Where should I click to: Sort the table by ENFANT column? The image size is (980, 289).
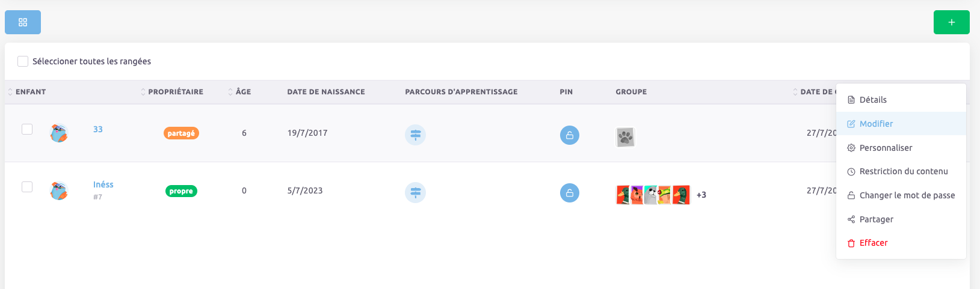point(30,92)
